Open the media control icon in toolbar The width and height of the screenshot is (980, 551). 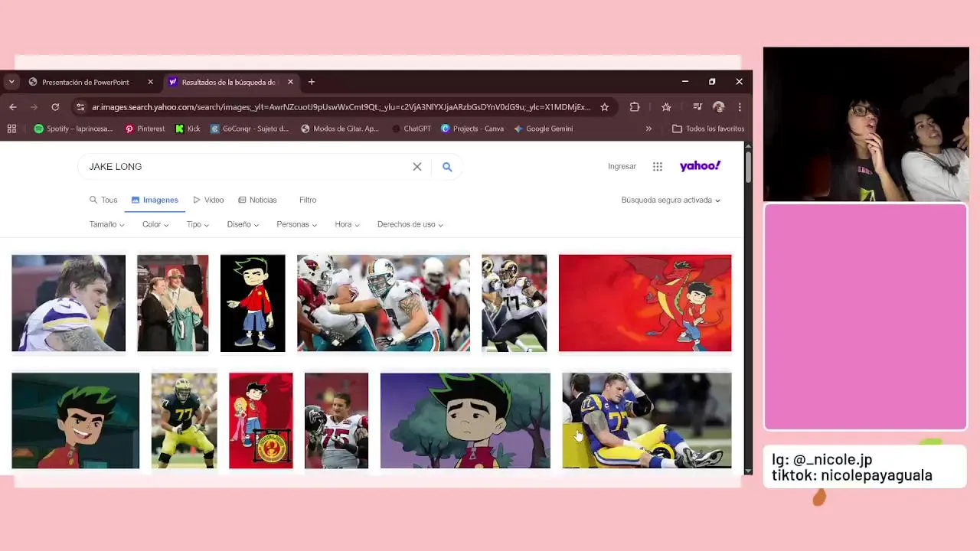click(x=697, y=107)
